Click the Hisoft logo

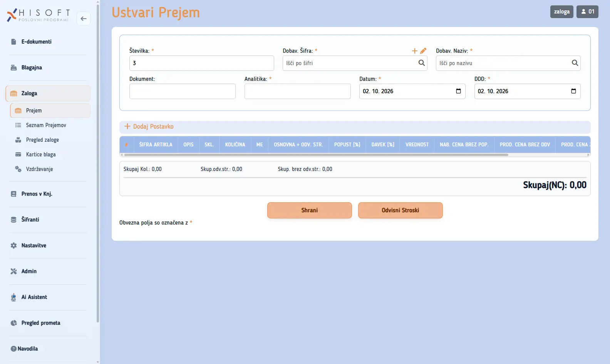[38, 15]
